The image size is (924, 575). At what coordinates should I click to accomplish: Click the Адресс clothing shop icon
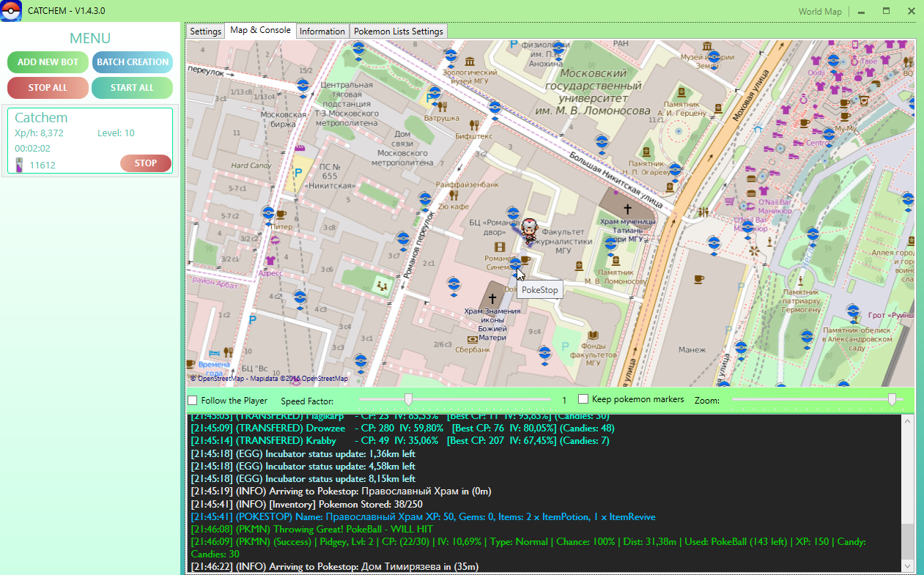coord(270,260)
